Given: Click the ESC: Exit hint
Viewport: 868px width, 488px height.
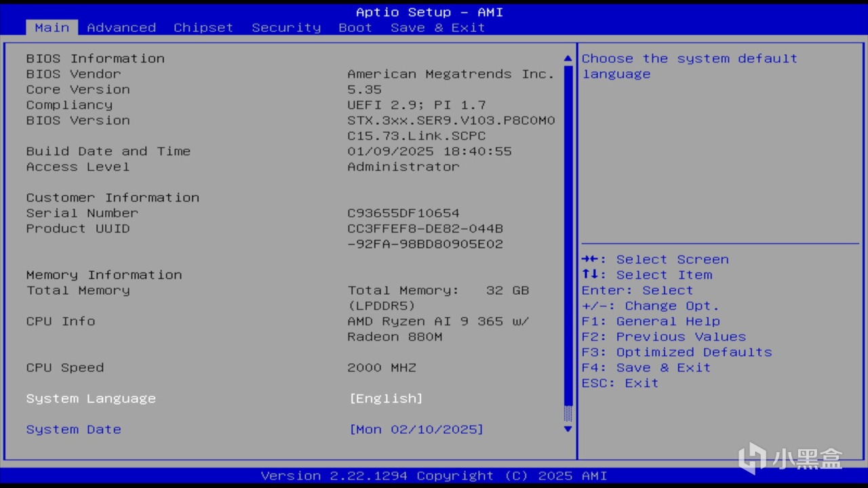Looking at the screenshot, I should 620,383.
